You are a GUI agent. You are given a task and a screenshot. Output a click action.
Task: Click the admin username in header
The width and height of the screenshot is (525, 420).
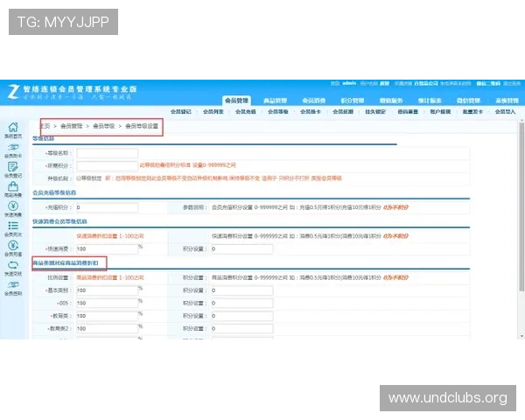pyautogui.click(x=349, y=83)
